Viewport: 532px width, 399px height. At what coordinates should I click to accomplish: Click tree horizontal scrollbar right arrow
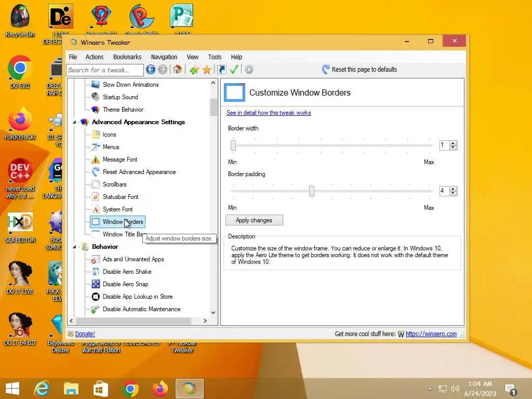point(205,321)
